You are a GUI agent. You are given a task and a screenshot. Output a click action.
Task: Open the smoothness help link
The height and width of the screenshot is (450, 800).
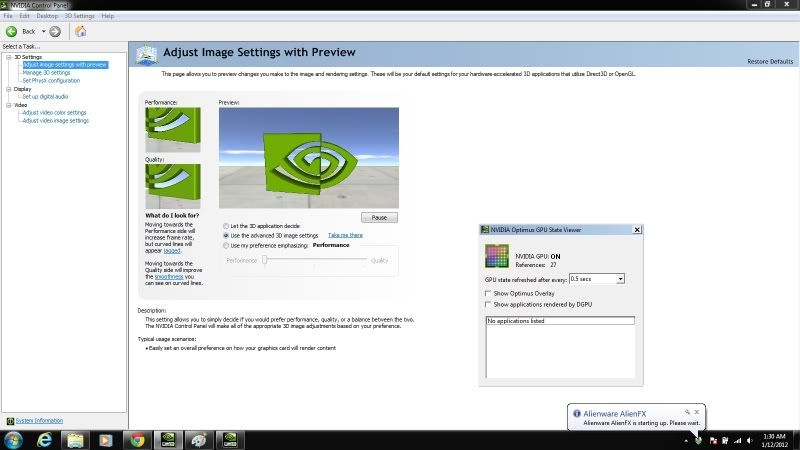click(169, 277)
